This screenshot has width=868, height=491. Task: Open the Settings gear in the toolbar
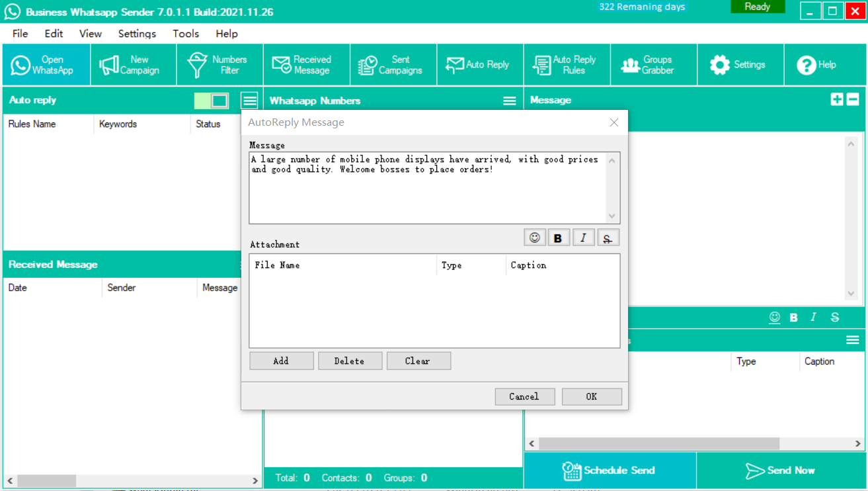pyautogui.click(x=740, y=65)
